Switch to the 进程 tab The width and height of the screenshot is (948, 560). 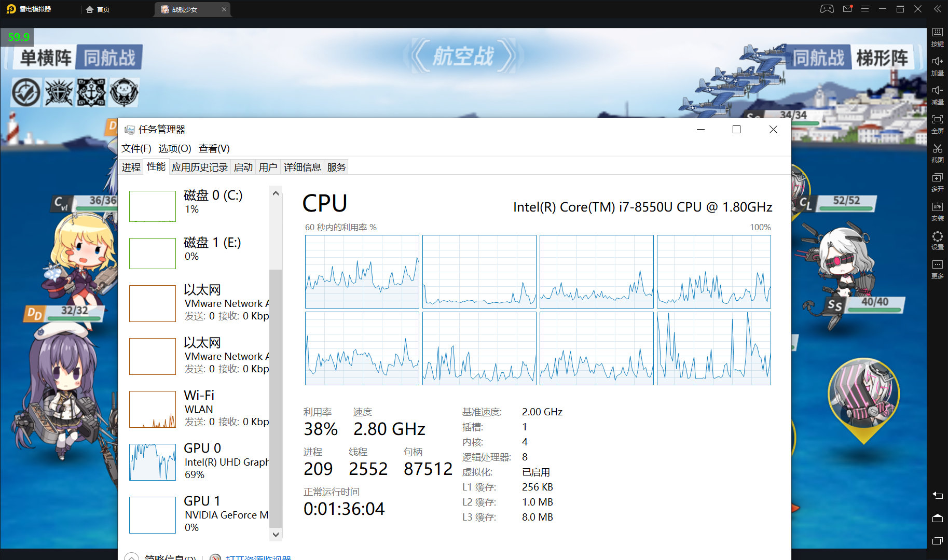point(131,167)
